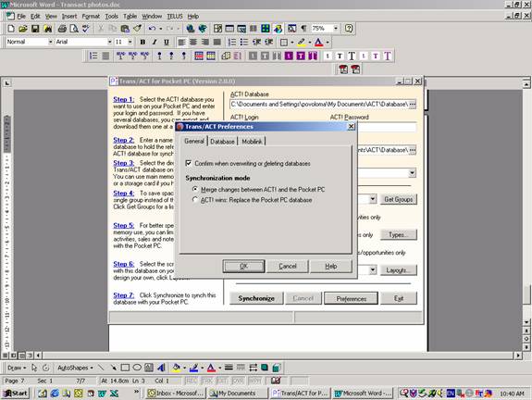The width and height of the screenshot is (532, 400).
Task: Open the Format menu in Word
Action: point(91,17)
